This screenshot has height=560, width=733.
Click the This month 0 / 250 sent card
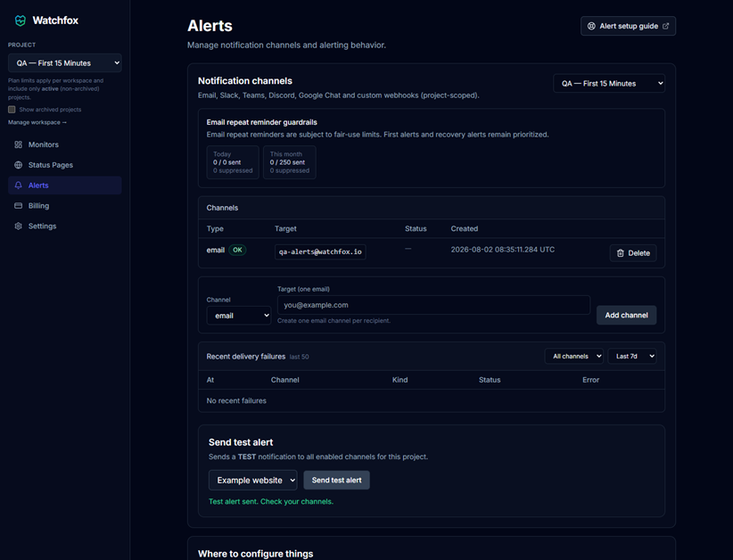tap(290, 162)
